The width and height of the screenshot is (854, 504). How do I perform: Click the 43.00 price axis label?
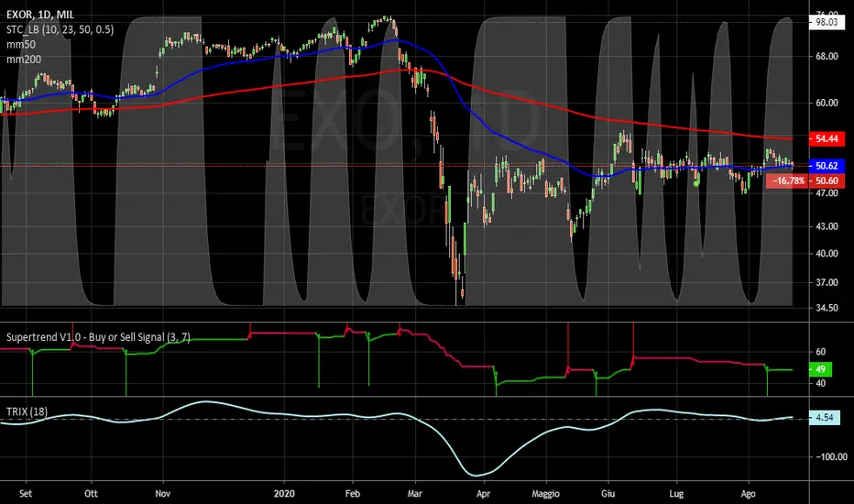(827, 226)
